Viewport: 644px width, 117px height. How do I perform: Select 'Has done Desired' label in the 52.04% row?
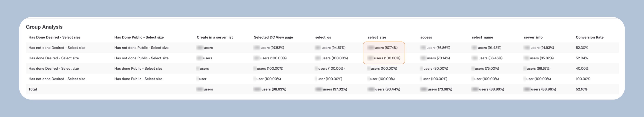tap(54, 58)
